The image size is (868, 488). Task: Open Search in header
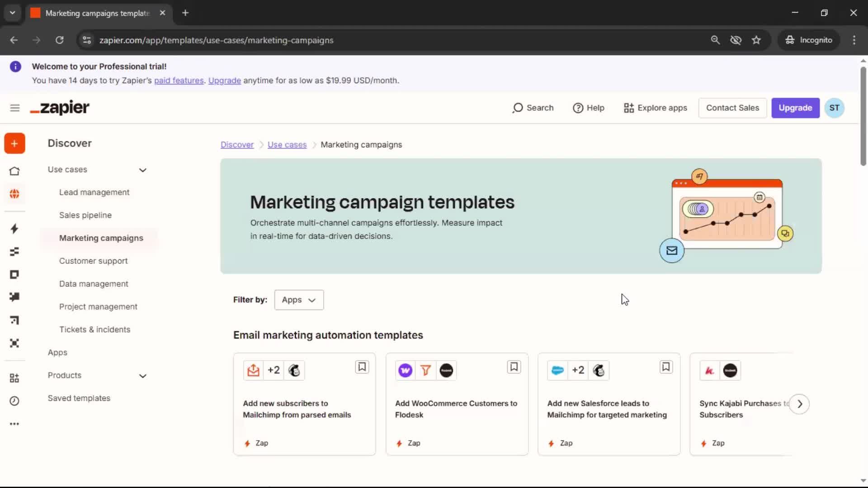[533, 108]
